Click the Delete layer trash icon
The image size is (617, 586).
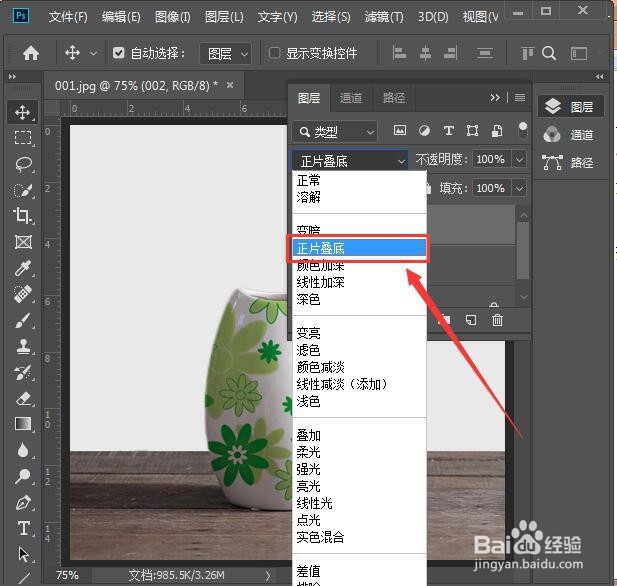(x=497, y=320)
